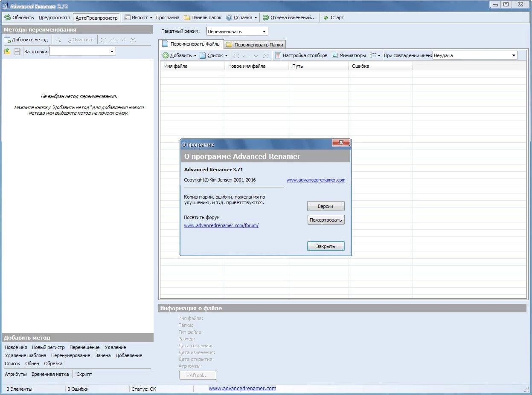Screen dimensions: 532x395
Task: Expand the Добавить dropdown arrow
Action: click(x=195, y=55)
